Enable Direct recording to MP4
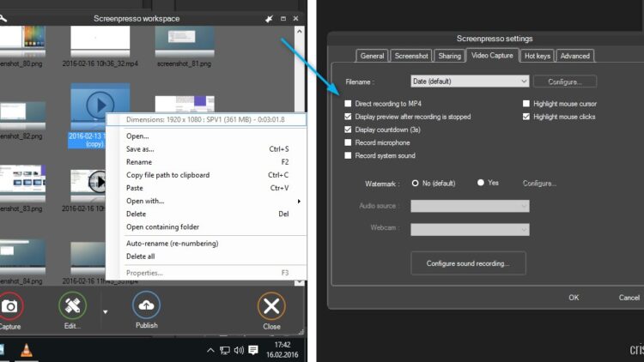The height and width of the screenshot is (362, 644). point(348,104)
